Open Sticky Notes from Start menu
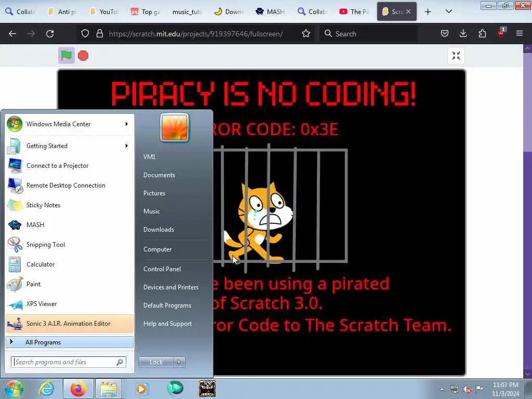 click(70, 205)
